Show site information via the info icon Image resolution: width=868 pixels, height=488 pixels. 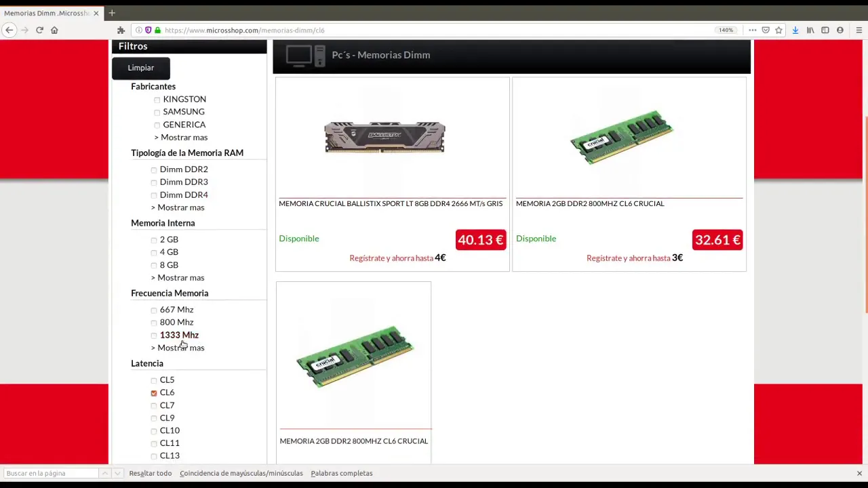point(139,30)
